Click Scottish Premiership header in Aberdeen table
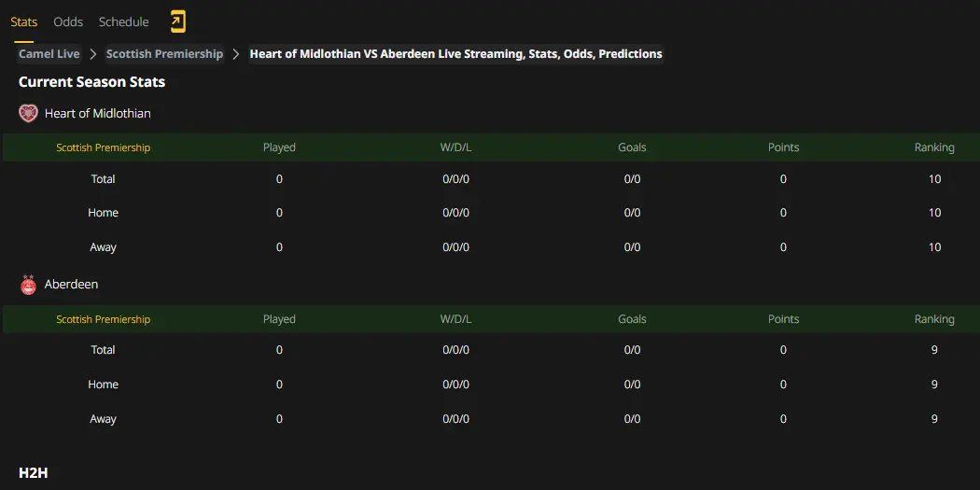The width and height of the screenshot is (980, 490). point(103,319)
